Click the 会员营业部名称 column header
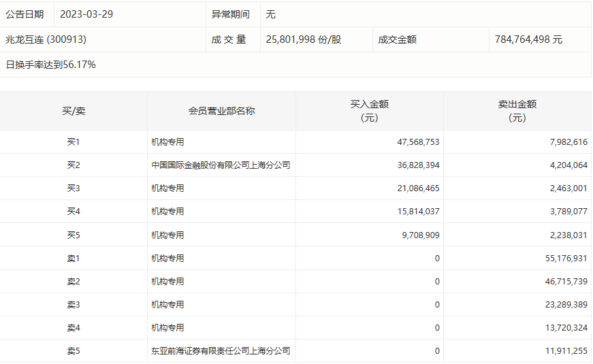The width and height of the screenshot is (593, 364). [222, 111]
